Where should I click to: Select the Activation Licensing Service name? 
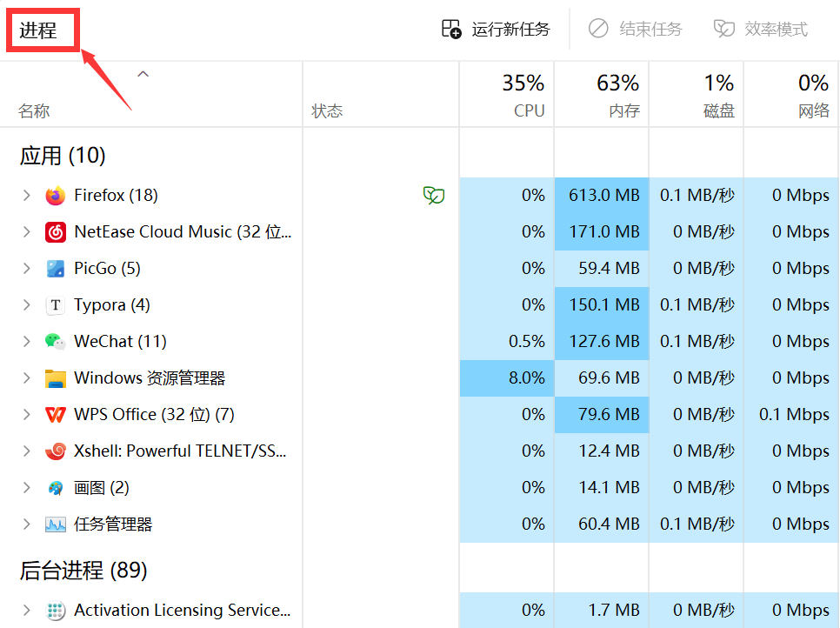click(x=182, y=610)
